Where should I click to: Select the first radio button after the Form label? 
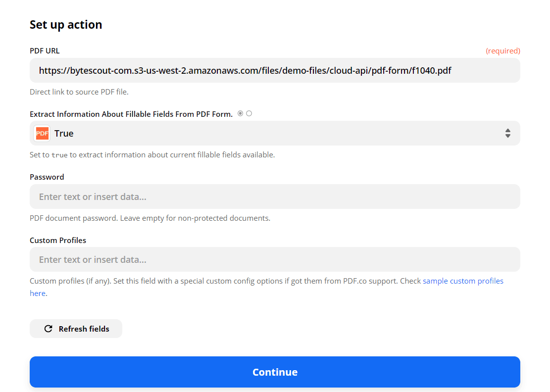tap(240, 113)
